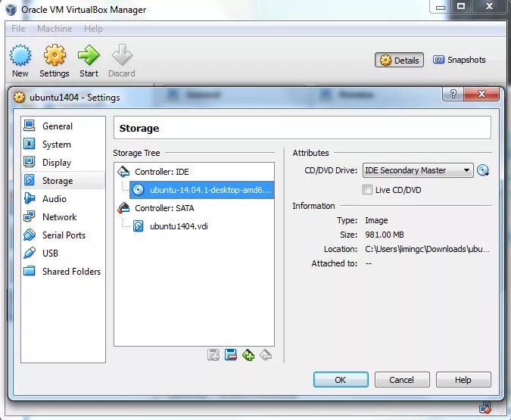
Task: Confirm settings with OK button
Action: pyautogui.click(x=341, y=380)
